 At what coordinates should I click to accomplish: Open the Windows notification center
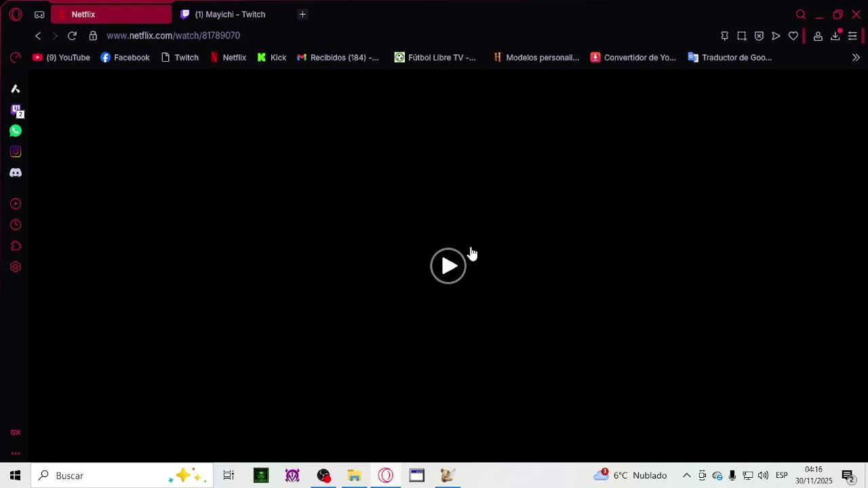coord(848,476)
